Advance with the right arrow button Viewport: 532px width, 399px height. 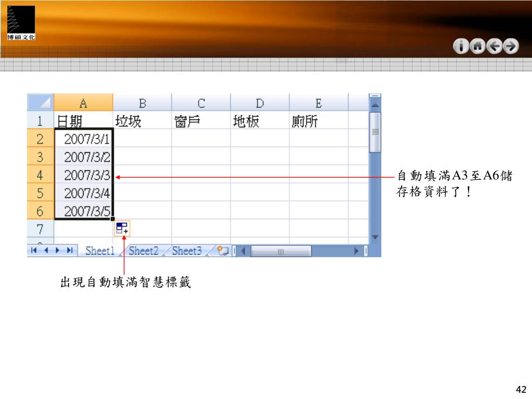click(x=511, y=46)
